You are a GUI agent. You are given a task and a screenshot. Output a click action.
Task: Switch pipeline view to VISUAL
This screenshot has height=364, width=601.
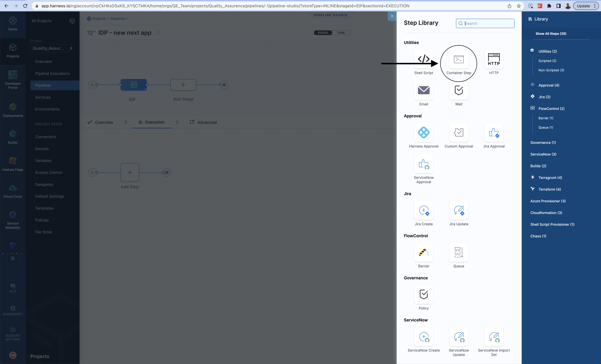click(323, 33)
